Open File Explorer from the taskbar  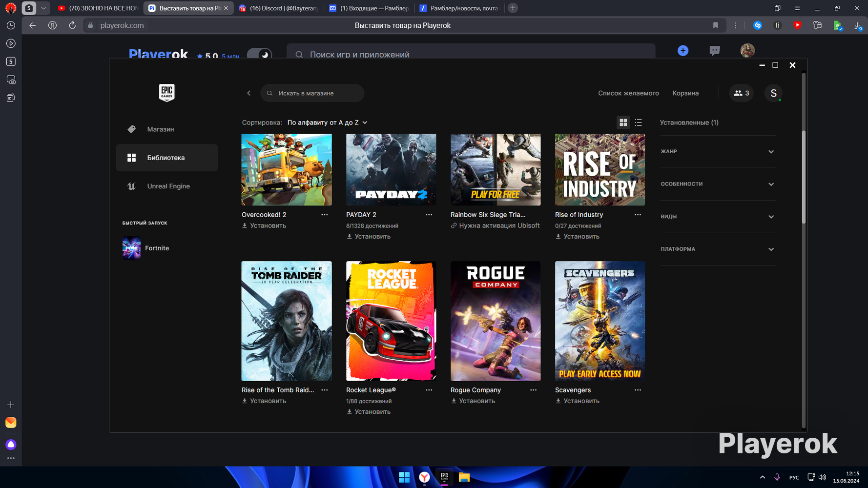pos(464,477)
